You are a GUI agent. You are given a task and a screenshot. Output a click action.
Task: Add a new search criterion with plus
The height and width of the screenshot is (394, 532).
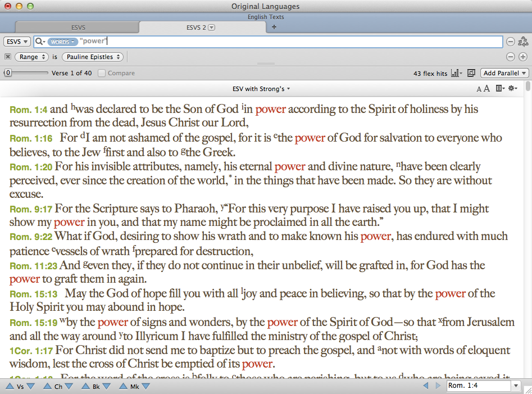[523, 57]
